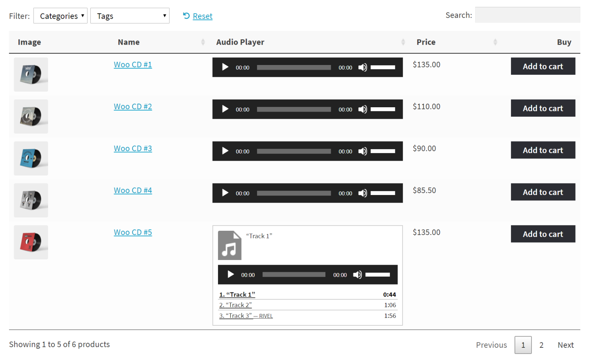Open the Woo CD #3 product page
The width and height of the screenshot is (593, 364).
pyautogui.click(x=133, y=148)
